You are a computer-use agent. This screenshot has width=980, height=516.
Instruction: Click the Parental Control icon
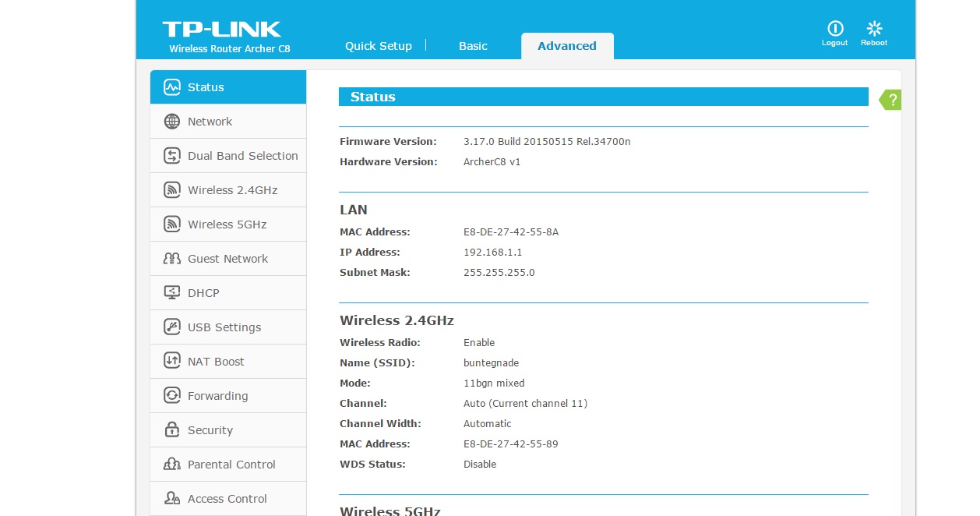coord(172,465)
